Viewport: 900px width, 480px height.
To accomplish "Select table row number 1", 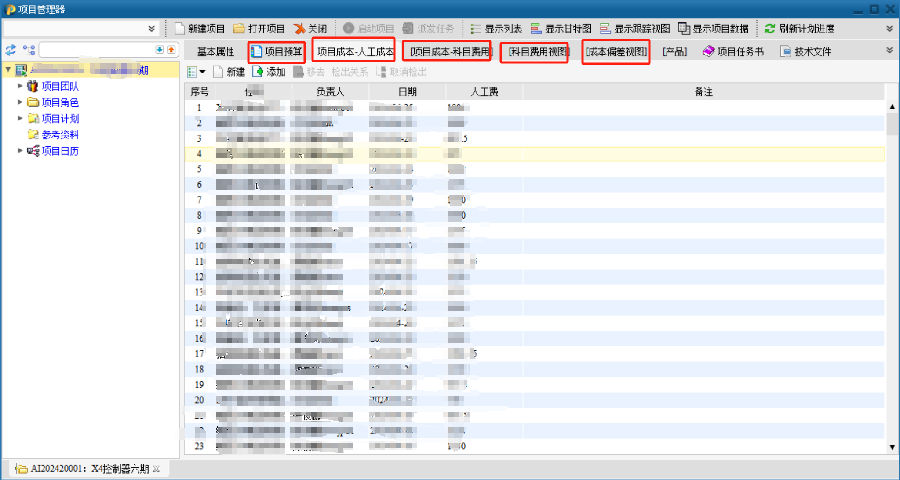I will click(x=535, y=107).
